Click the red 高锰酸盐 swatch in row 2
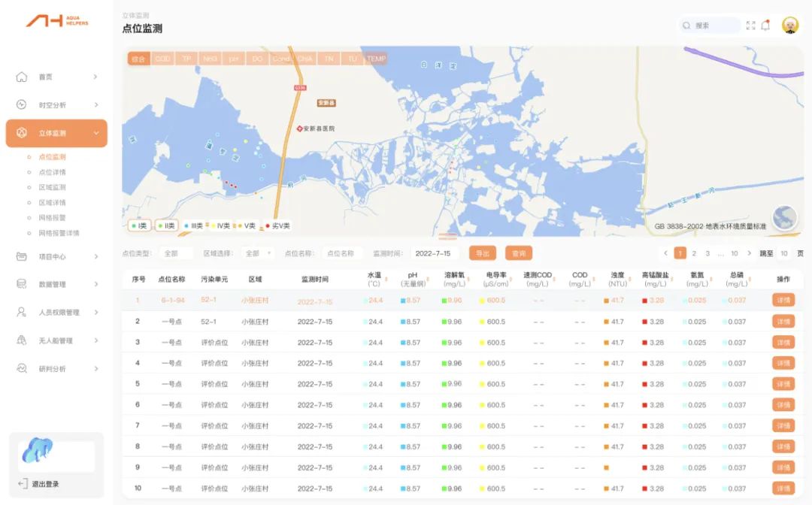The image size is (812, 505). (x=645, y=322)
